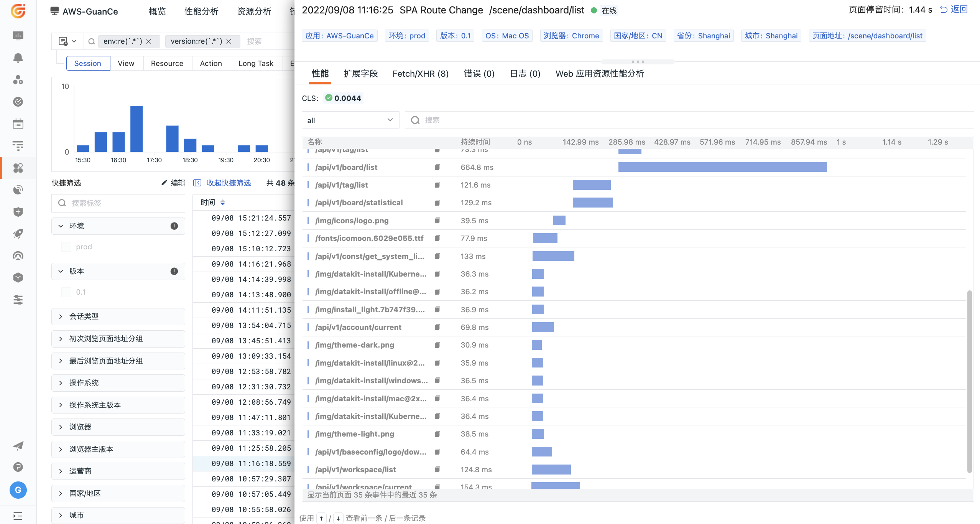Screen dimensions: 980x524
Task: Click the resource list vertical scrollbar
Action: pos(969,382)
